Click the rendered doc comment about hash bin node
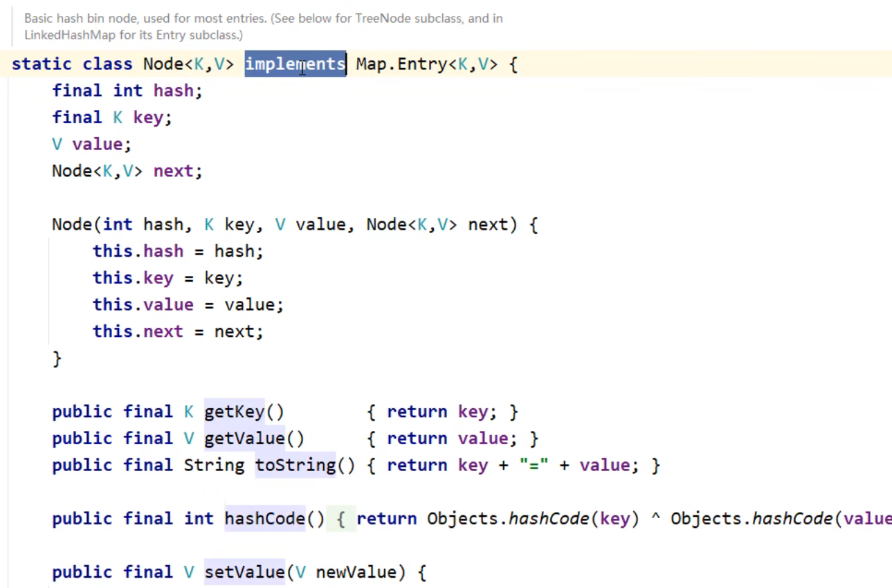Image resolution: width=892 pixels, height=588 pixels. pos(263,26)
